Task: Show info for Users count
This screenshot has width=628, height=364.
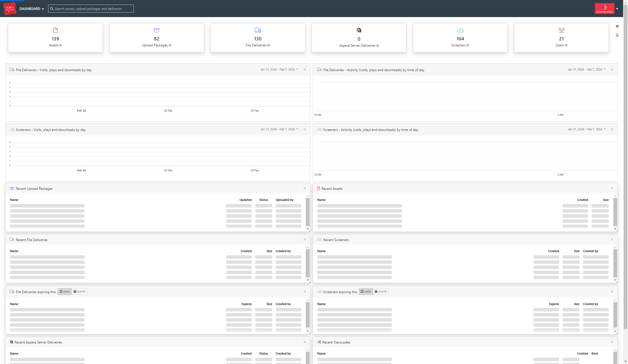Action: pyautogui.click(x=566, y=45)
